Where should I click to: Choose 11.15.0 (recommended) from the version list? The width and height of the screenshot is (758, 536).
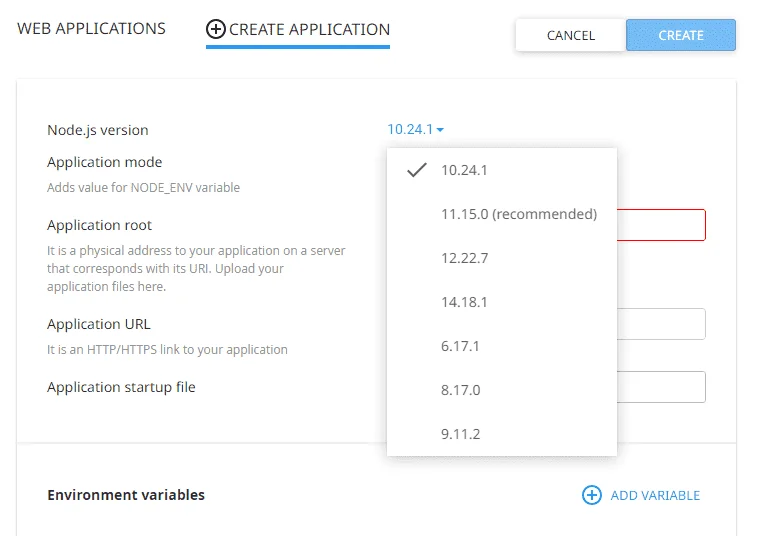point(502,214)
